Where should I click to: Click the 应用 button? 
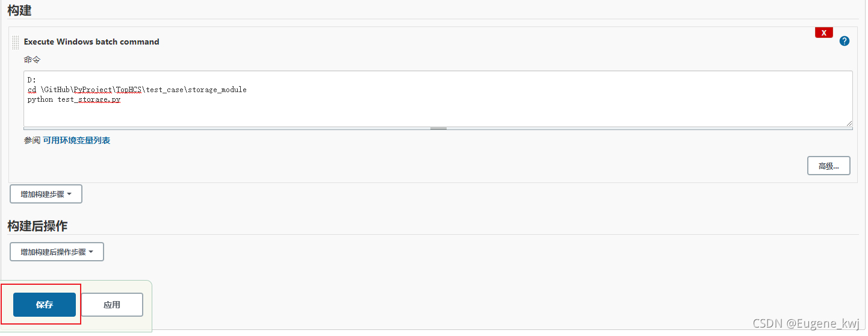(112, 305)
